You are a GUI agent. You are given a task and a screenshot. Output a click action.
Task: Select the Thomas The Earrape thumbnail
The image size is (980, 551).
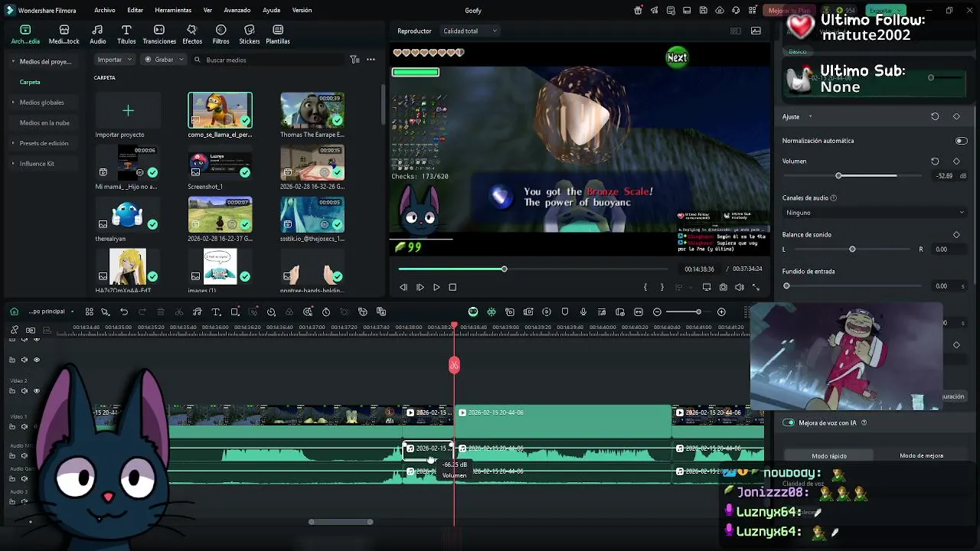pos(312,110)
